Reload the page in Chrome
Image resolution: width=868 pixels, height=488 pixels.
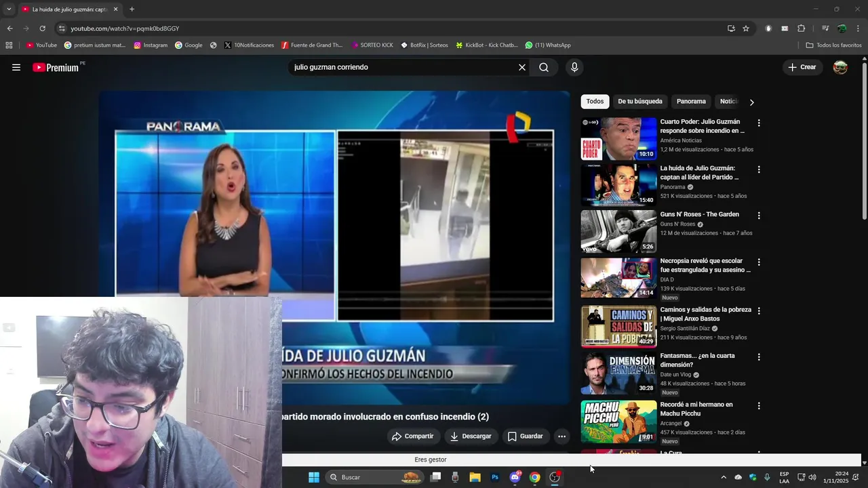(42, 28)
